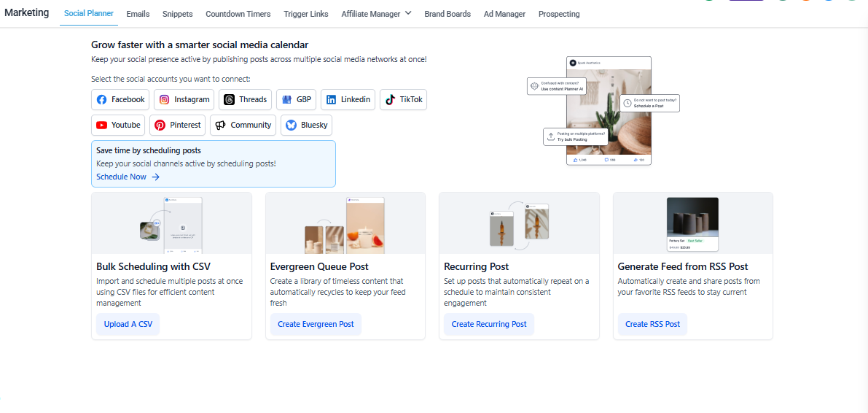Click the Evergreen Queue Post heading
This screenshot has height=413, width=868.
tap(319, 266)
